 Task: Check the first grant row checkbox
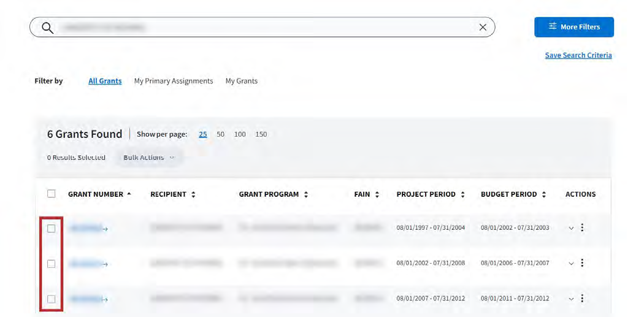52,228
